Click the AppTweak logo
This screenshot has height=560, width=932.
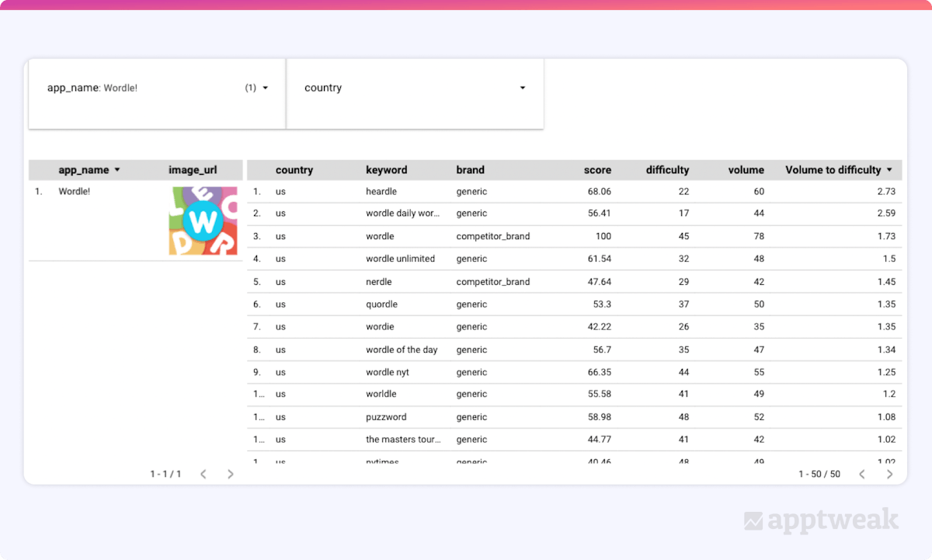[820, 519]
